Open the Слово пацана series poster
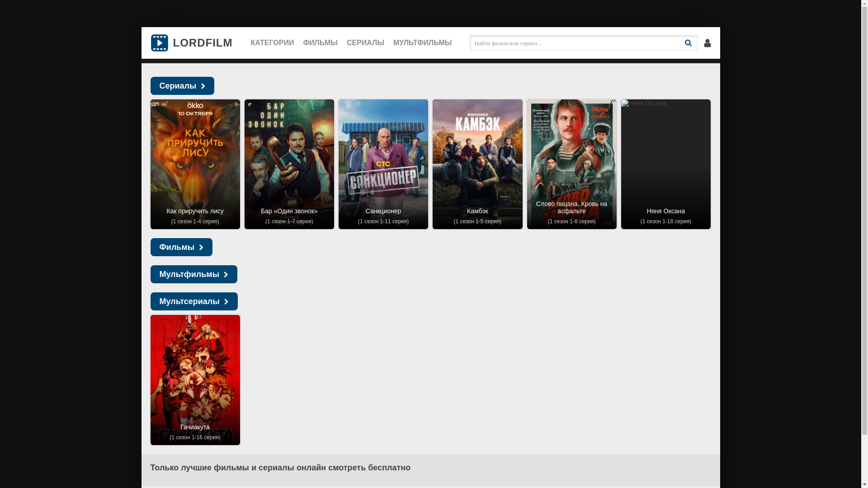Screen dimensions: 868x488 [x=571, y=164]
